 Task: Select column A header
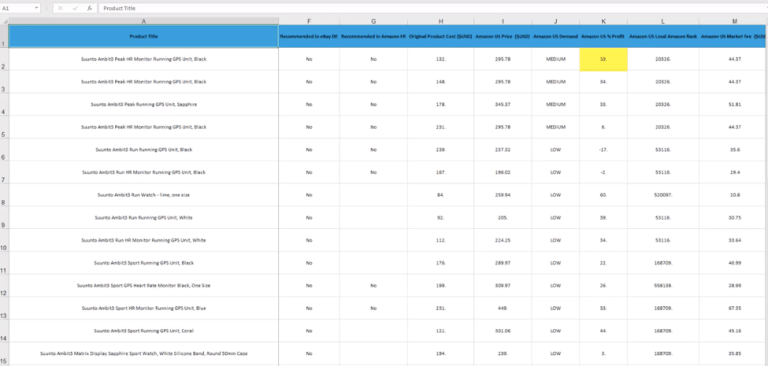click(144, 21)
